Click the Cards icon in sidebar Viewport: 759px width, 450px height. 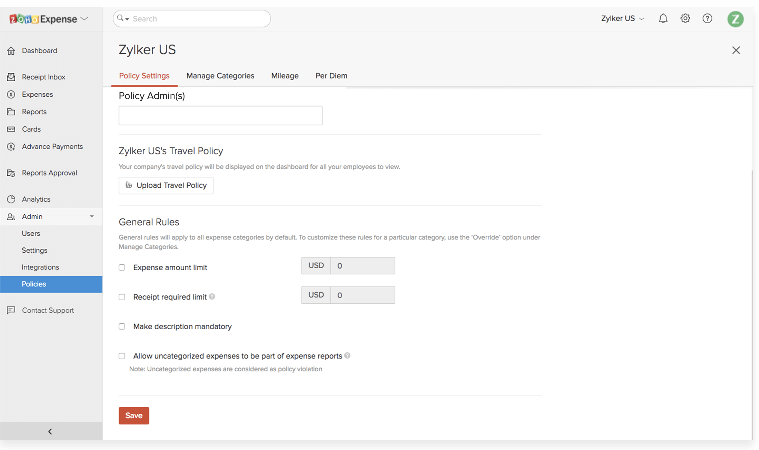(x=11, y=129)
